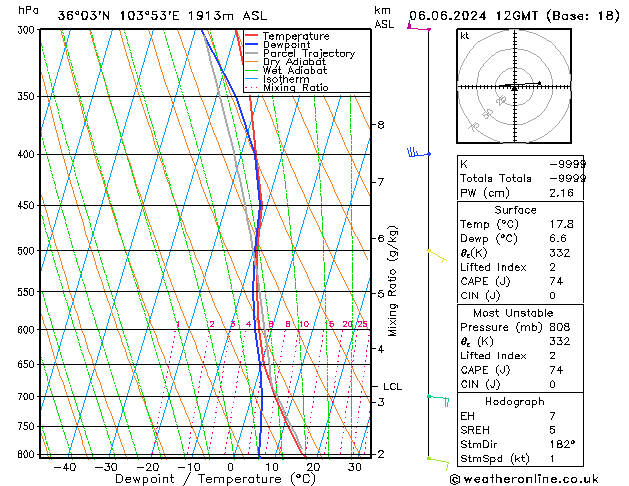Click the 'kt' label in the hodograph

coord(465,36)
